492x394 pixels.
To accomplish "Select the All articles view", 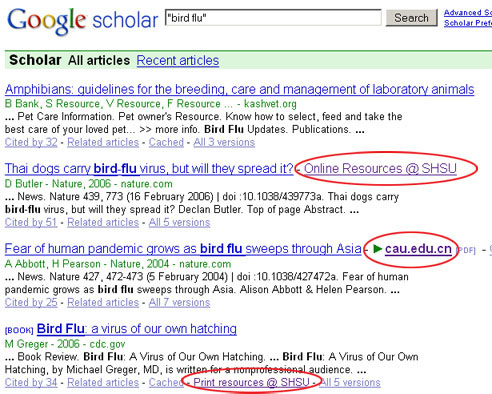I will pyautogui.click(x=99, y=60).
